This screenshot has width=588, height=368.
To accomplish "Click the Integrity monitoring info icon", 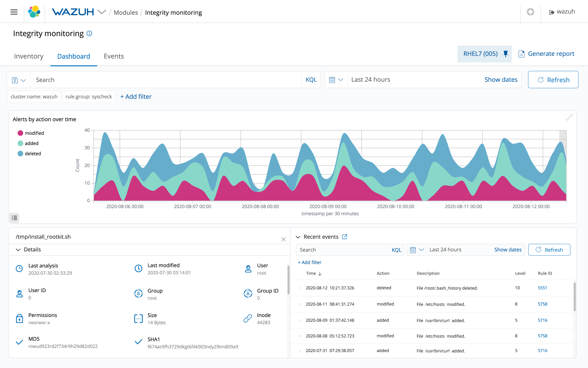I will [89, 34].
